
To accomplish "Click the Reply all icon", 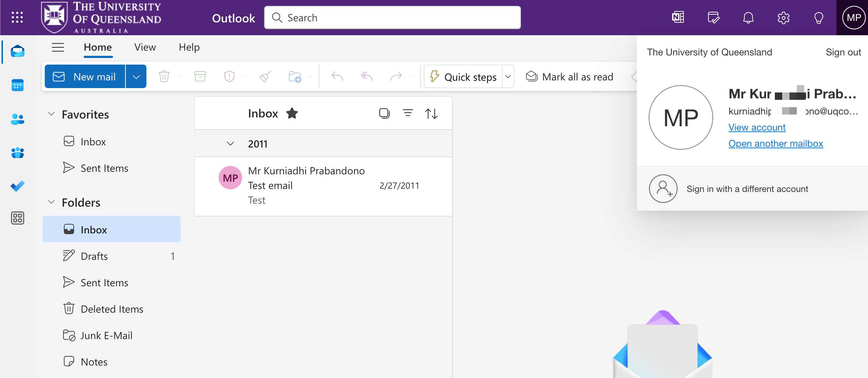I will 366,76.
